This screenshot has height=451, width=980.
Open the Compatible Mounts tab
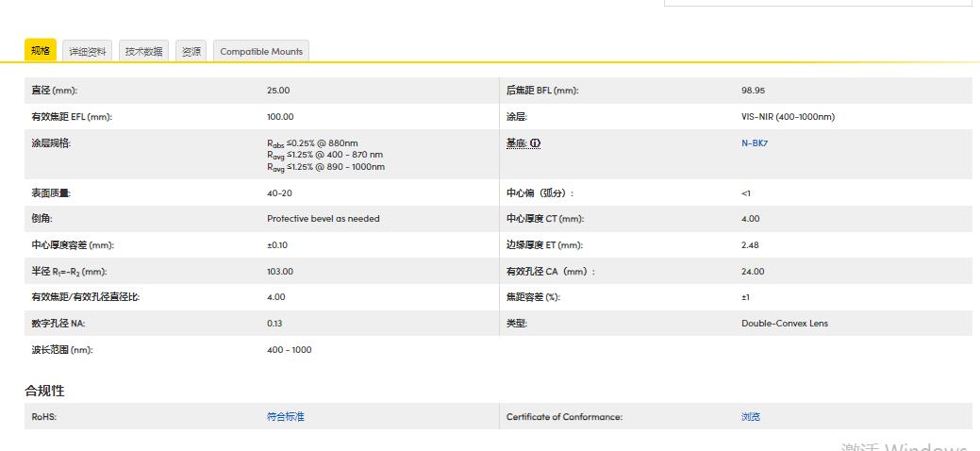coord(261,51)
